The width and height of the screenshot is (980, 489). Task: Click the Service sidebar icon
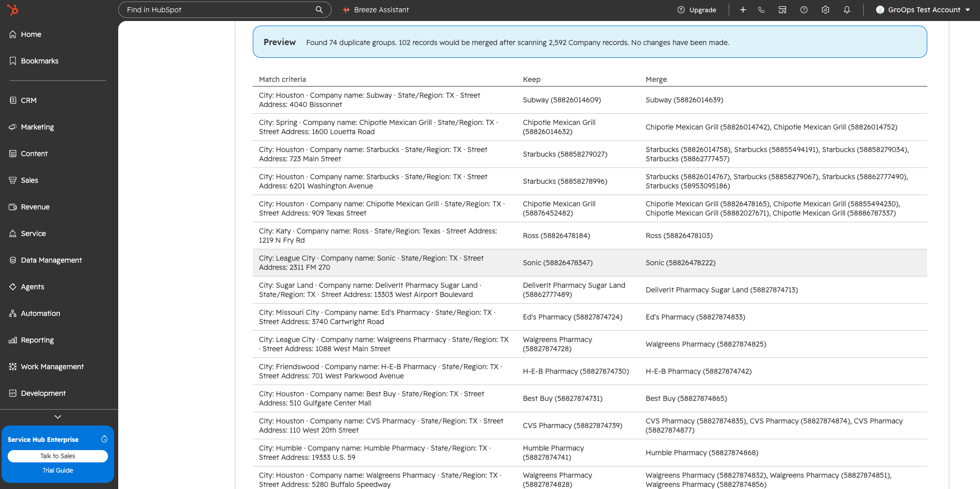pos(13,233)
